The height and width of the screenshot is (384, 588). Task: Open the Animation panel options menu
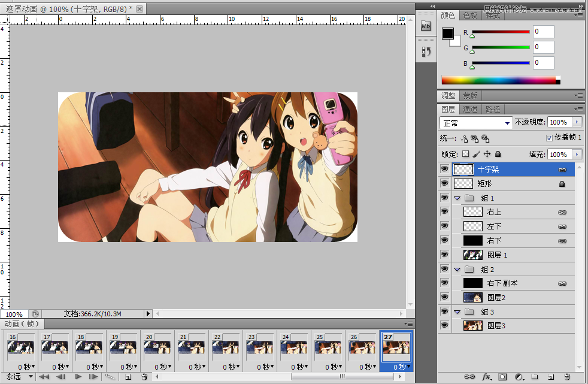point(409,323)
